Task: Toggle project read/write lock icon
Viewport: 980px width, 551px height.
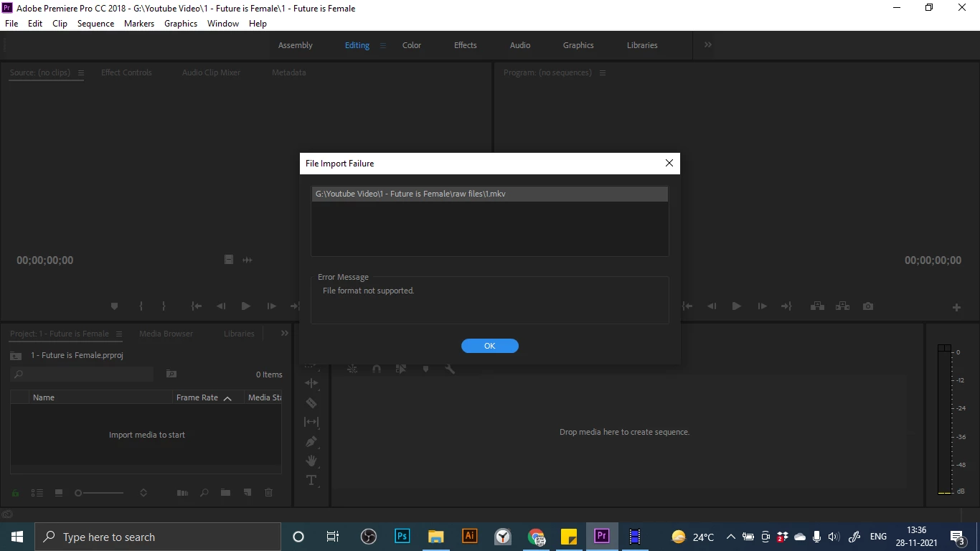Action: (15, 493)
